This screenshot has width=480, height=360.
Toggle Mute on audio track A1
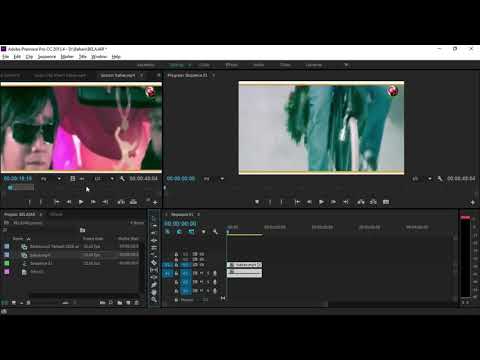coord(202,273)
